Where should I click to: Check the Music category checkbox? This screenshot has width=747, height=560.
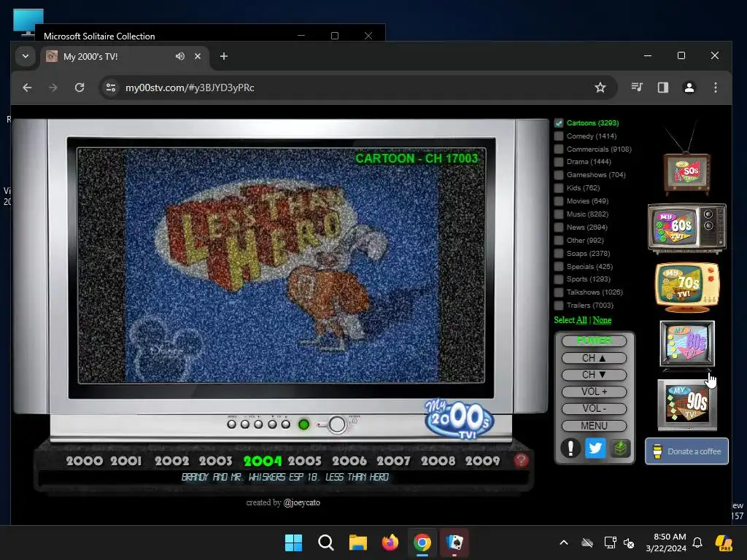[x=559, y=214]
